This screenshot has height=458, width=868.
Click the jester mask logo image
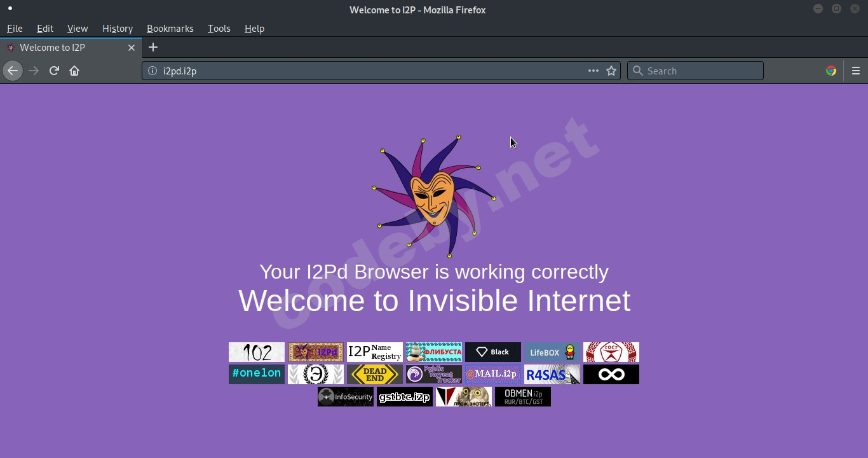[434, 196]
